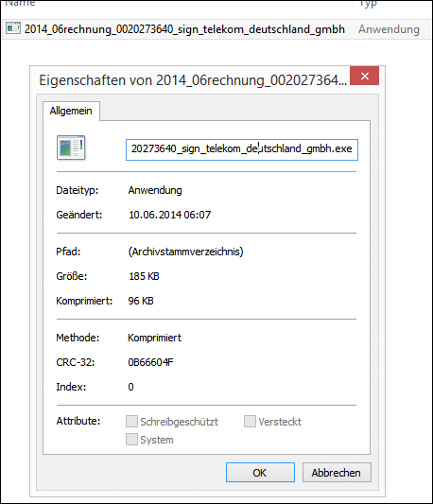Close the Eigenschaften dialog with red X
This screenshot has height=504, width=433.
364,76
